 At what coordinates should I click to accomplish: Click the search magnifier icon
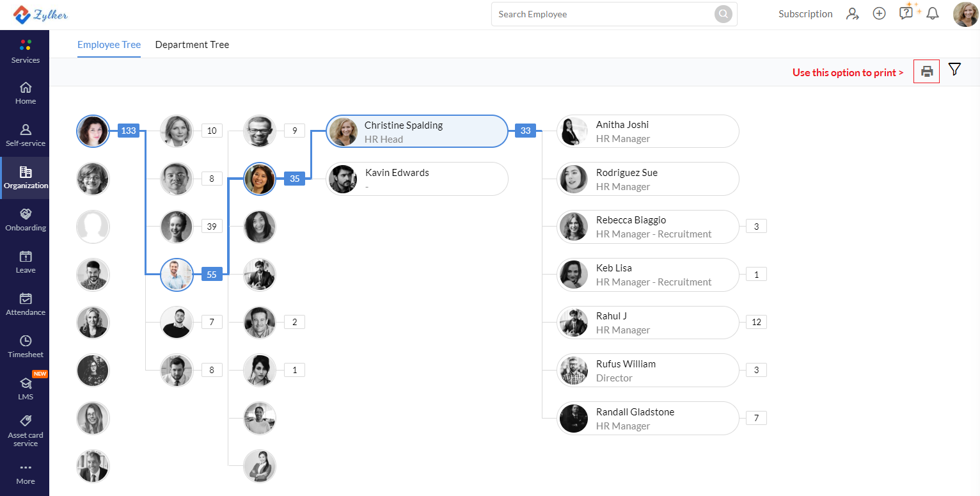point(723,14)
